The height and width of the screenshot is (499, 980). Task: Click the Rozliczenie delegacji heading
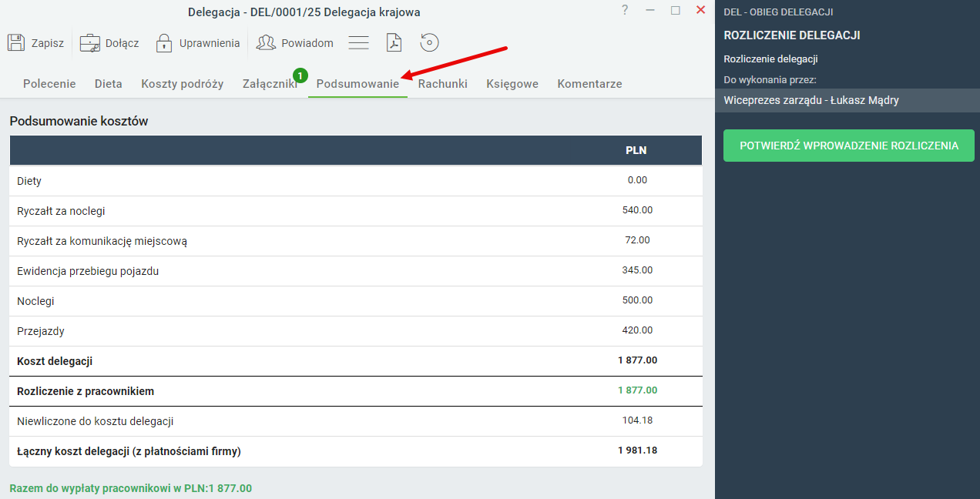(792, 35)
